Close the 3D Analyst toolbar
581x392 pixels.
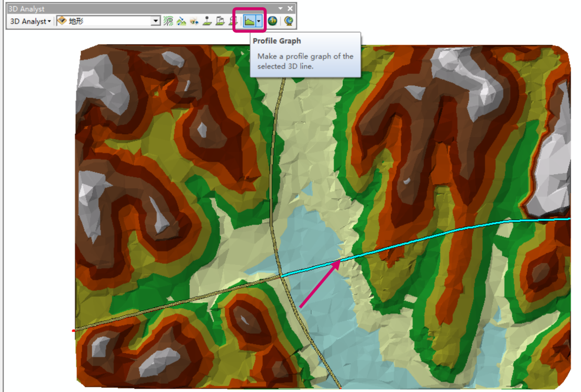(290, 8)
